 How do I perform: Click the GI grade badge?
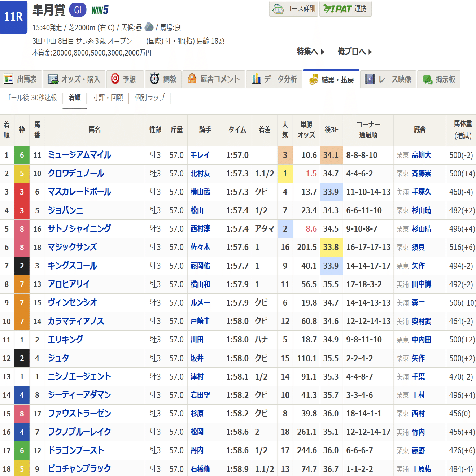click(x=78, y=10)
